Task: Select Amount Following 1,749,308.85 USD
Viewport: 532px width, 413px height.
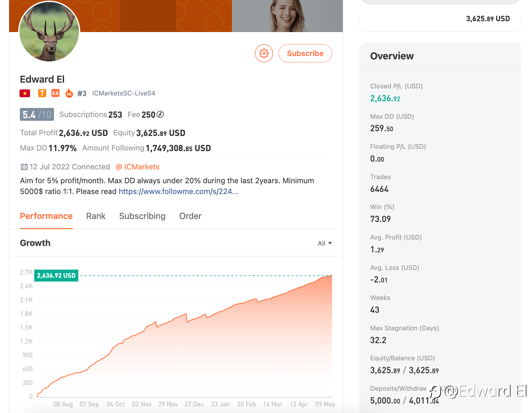Action: point(147,148)
